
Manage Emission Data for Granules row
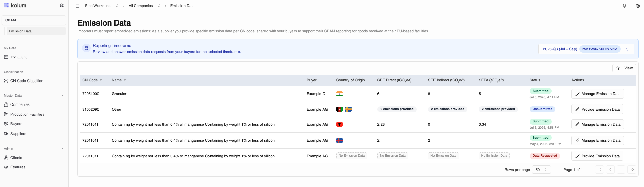point(597,94)
